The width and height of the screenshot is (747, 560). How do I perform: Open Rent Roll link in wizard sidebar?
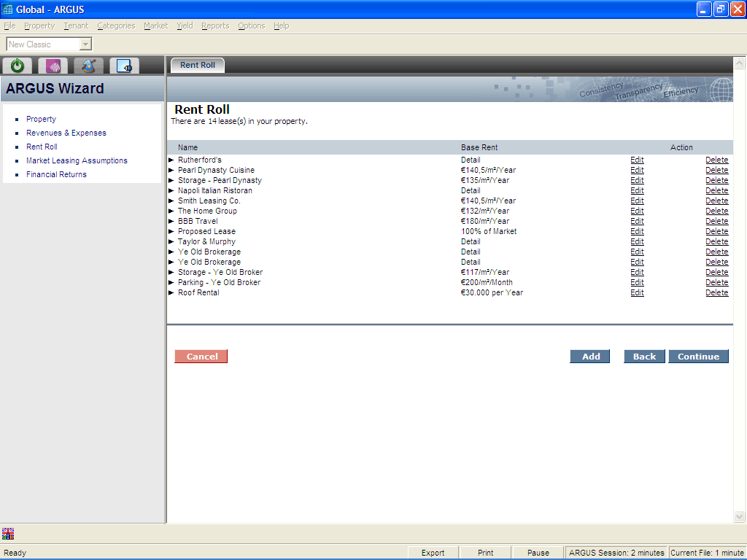(42, 147)
